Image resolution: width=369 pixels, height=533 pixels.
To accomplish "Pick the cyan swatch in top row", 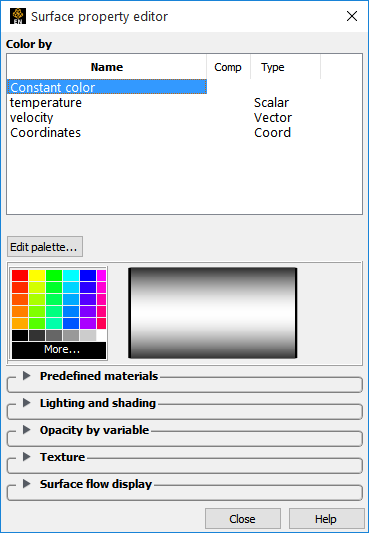I will tap(71, 275).
